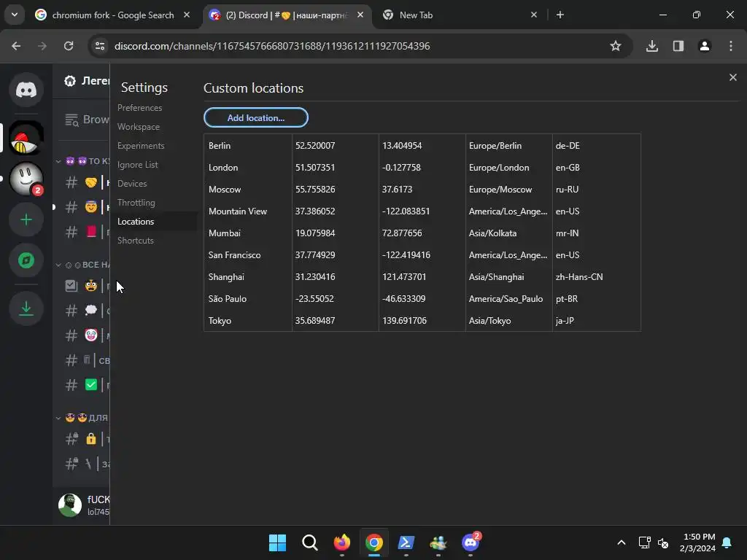Screen dimensions: 747x560
Task: Close the Discord browser tab
Action: [x=360, y=15]
